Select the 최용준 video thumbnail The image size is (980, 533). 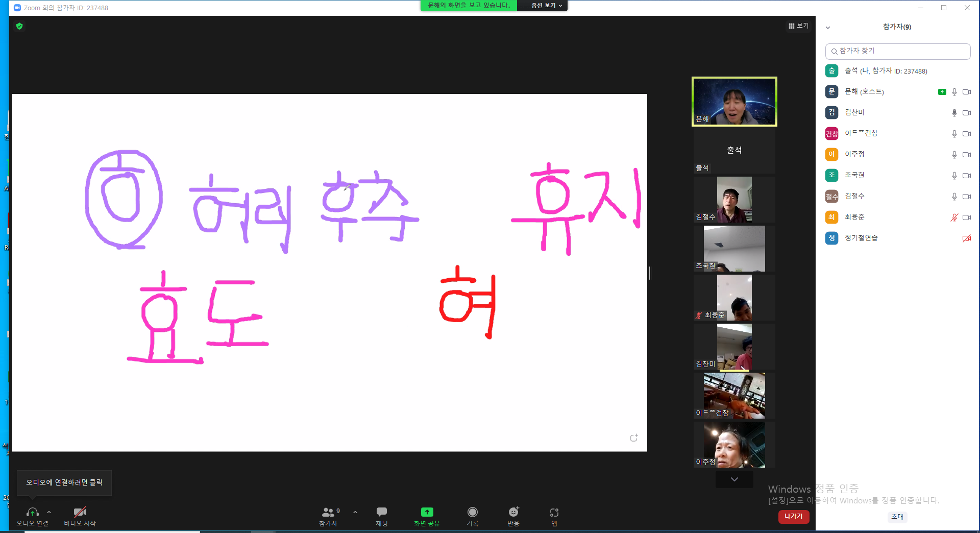[x=734, y=298]
